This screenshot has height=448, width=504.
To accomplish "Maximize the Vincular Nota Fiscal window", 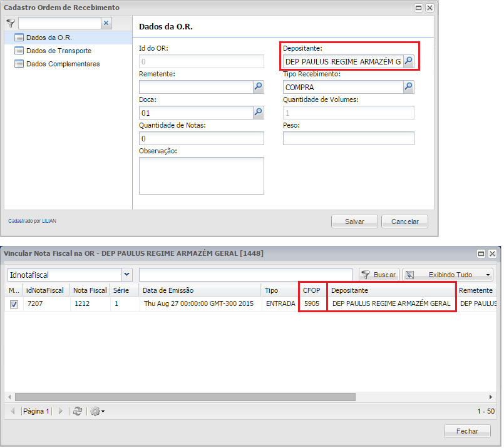I will point(481,253).
